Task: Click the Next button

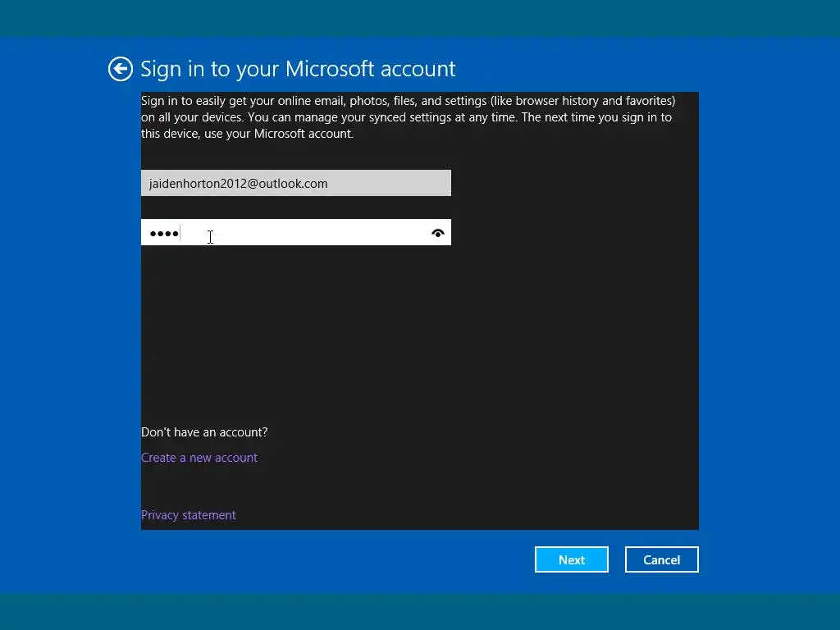Action: [571, 559]
